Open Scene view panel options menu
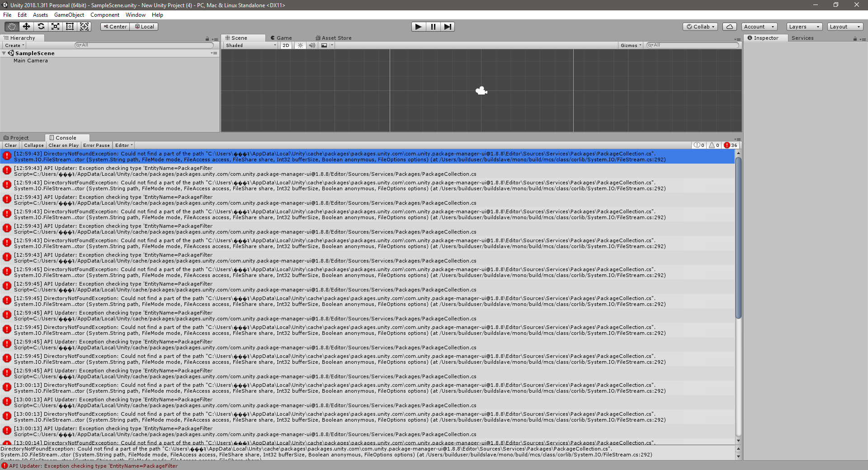The width and height of the screenshot is (868, 470). (737, 39)
